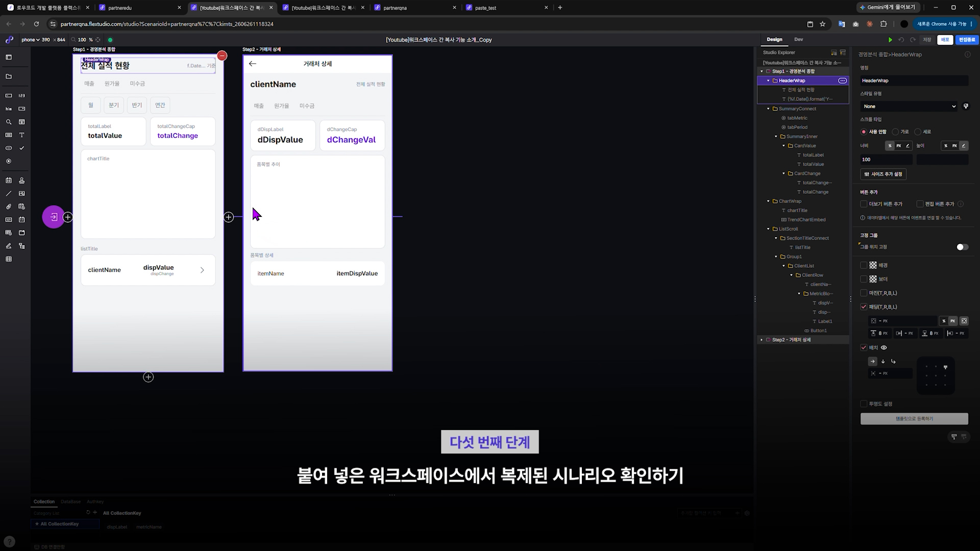This screenshot has height=551, width=980.
Task: Select 세로 scroll type radio
Action: coord(918,132)
